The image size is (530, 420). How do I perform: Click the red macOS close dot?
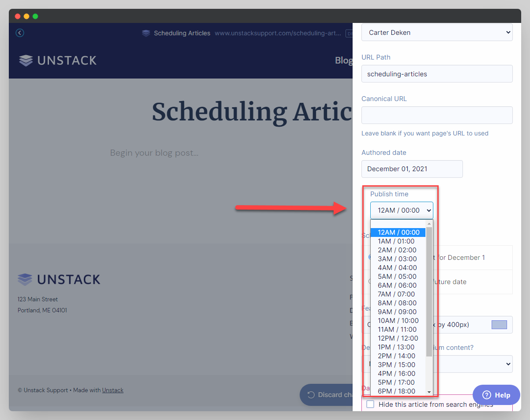[18, 16]
